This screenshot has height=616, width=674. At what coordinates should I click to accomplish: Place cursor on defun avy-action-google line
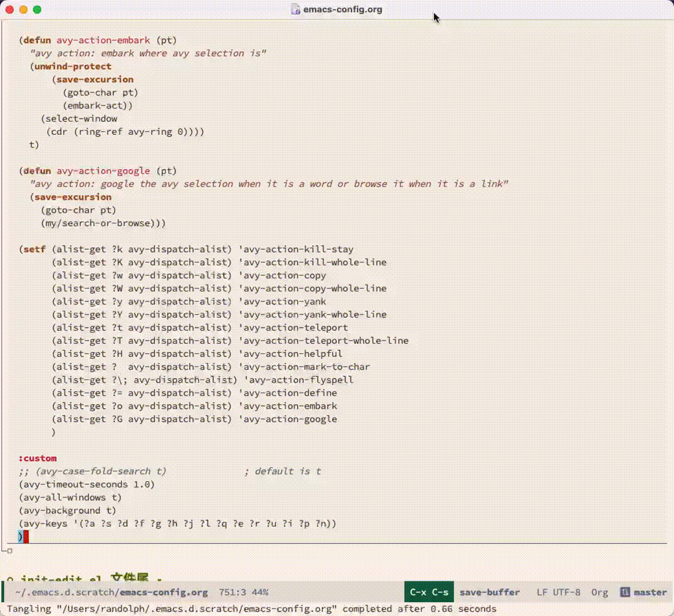click(97, 171)
